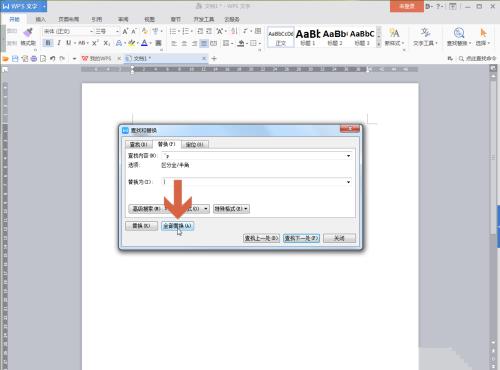Switch to the Find tab in dialog

[138, 144]
